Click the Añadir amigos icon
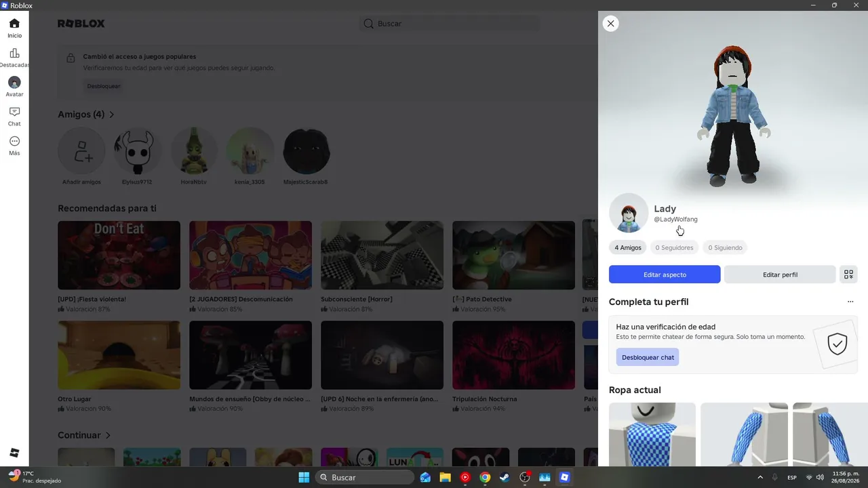This screenshot has height=488, width=868. point(81,151)
